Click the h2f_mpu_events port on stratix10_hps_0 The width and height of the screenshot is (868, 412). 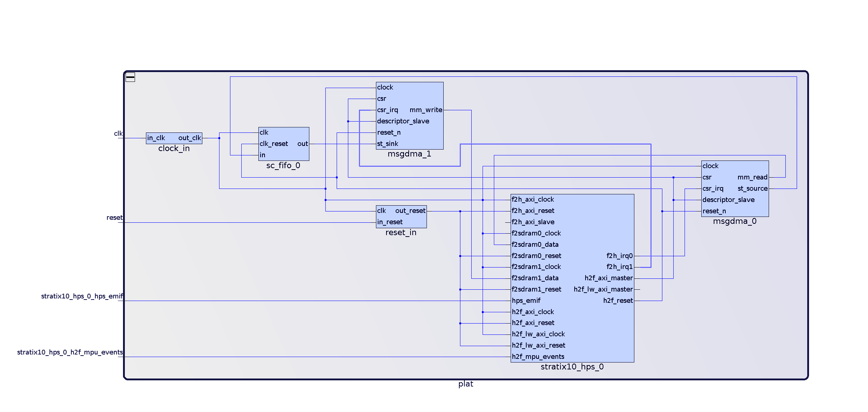(538, 357)
